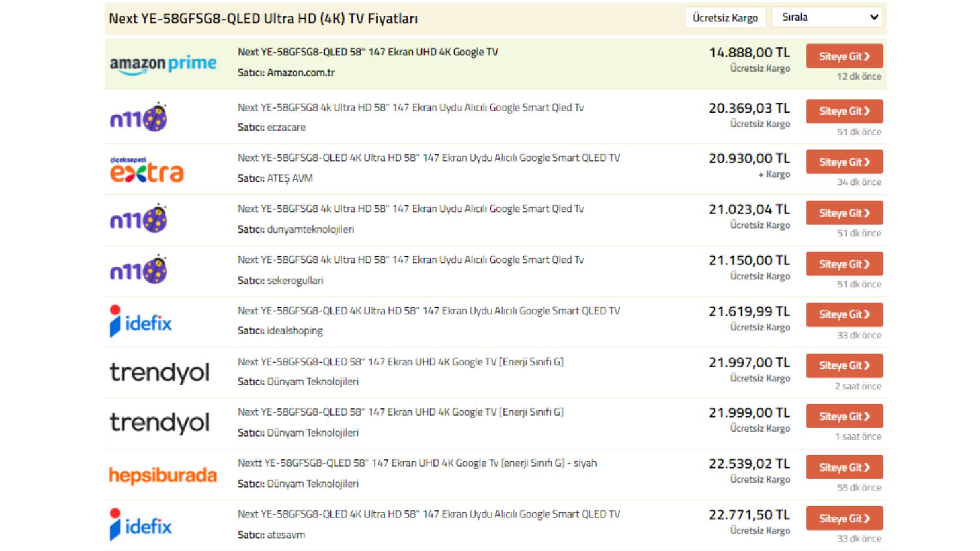Click seller text Satıcı: ATEŞ AVM
The height and width of the screenshot is (551, 980).
(x=275, y=179)
